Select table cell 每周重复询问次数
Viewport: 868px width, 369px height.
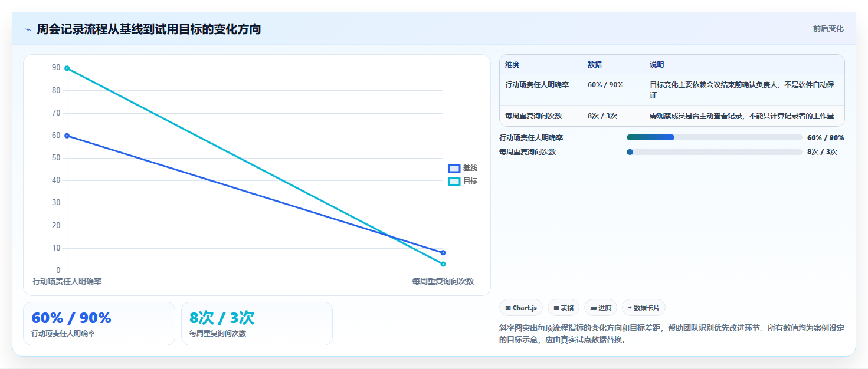pyautogui.click(x=533, y=116)
